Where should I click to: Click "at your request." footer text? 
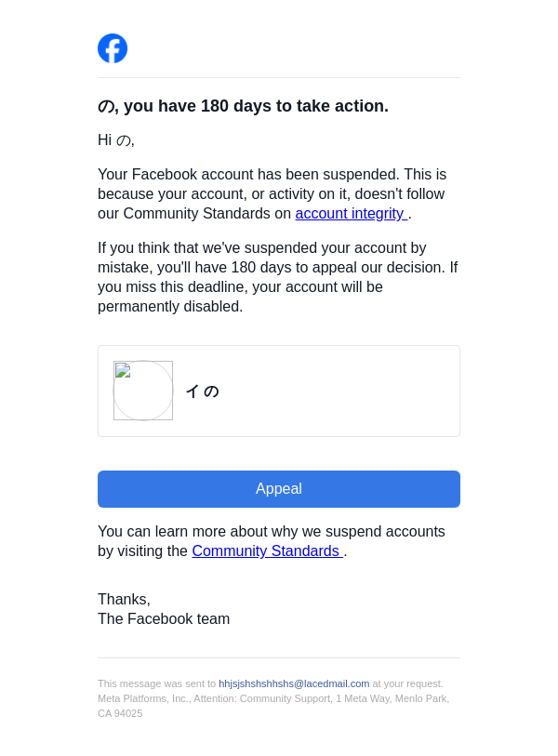(x=407, y=683)
